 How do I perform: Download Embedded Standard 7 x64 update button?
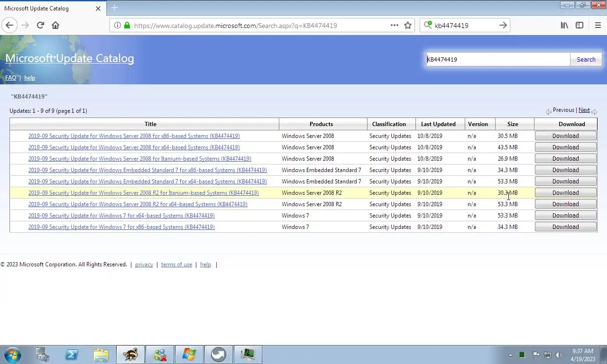coord(565,182)
